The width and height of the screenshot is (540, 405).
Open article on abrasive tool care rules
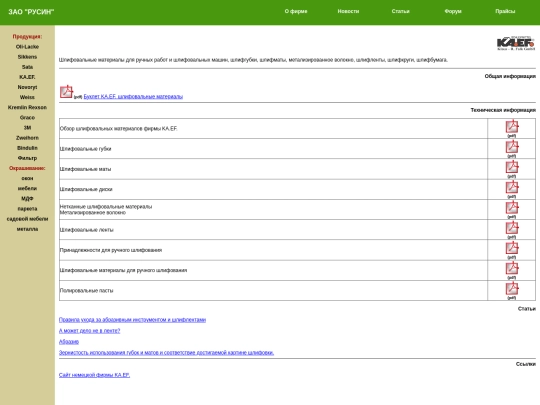point(132,320)
